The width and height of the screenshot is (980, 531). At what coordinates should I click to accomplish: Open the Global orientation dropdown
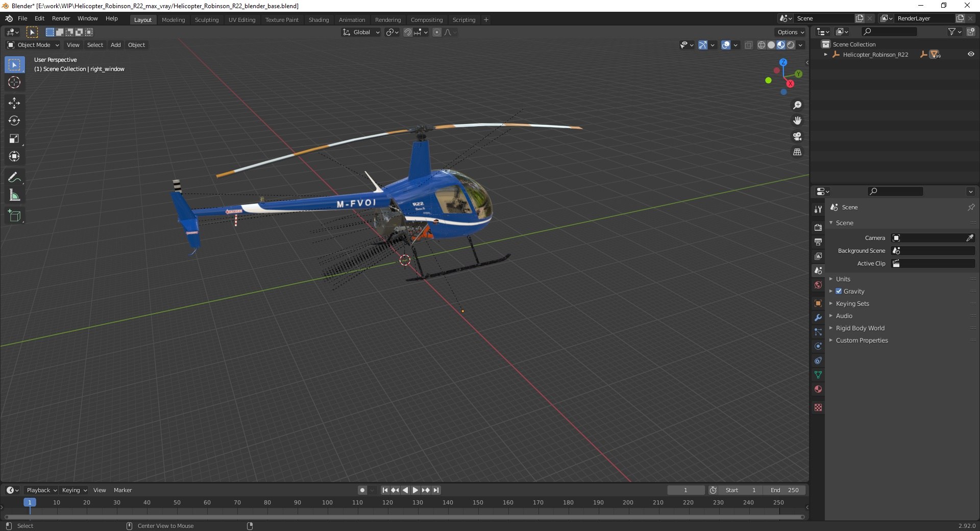pyautogui.click(x=361, y=32)
